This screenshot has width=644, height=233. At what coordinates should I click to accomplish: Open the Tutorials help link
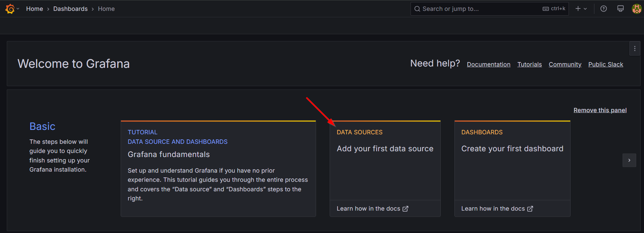[529, 64]
